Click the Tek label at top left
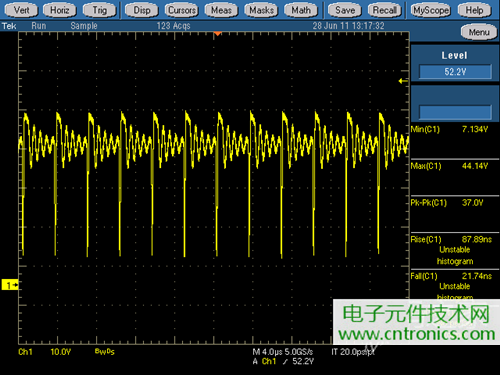 (x=9, y=26)
